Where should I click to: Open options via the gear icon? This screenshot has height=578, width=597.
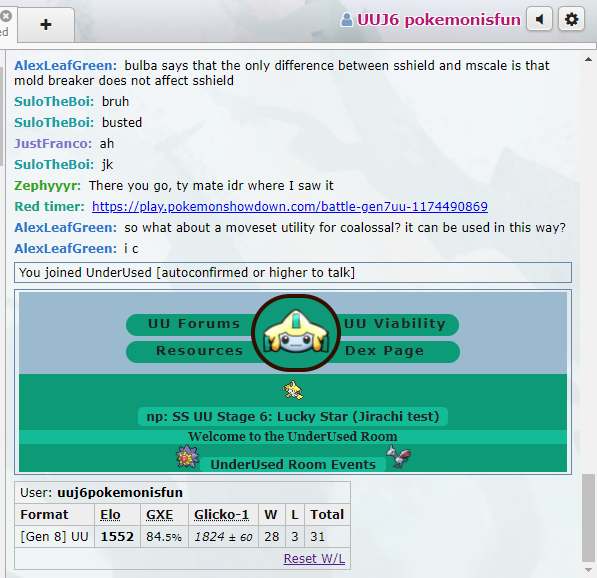pyautogui.click(x=571, y=19)
